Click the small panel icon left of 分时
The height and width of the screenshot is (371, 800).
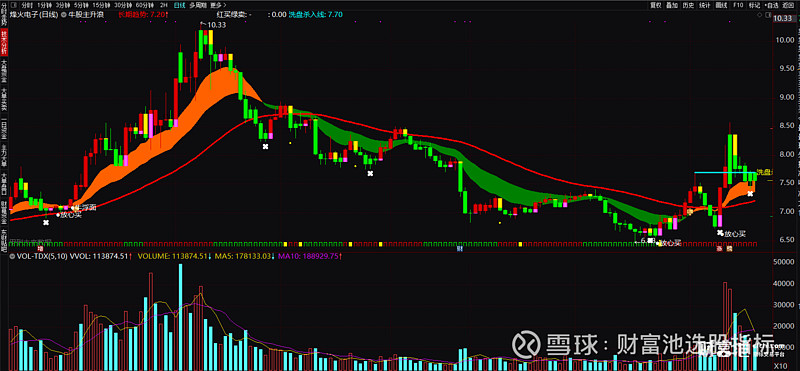(x=14, y=6)
